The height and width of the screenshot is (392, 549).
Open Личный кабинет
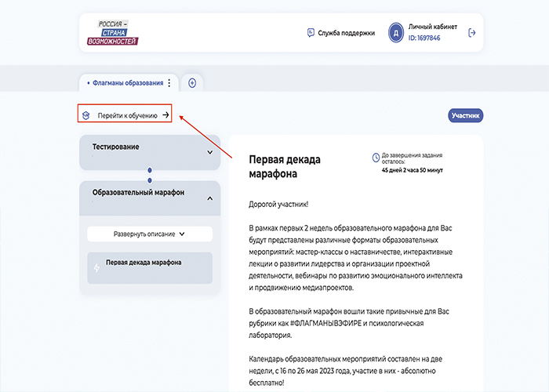(x=432, y=27)
